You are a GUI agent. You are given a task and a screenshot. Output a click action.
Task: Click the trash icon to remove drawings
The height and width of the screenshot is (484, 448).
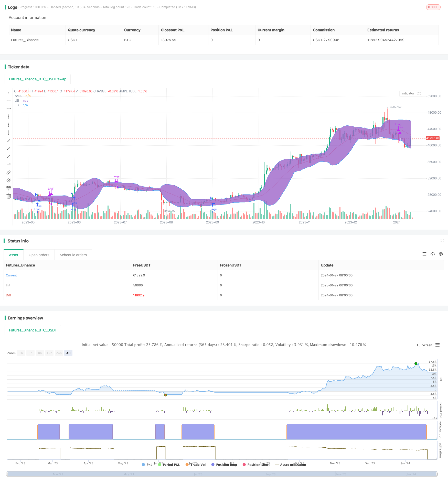(9, 196)
